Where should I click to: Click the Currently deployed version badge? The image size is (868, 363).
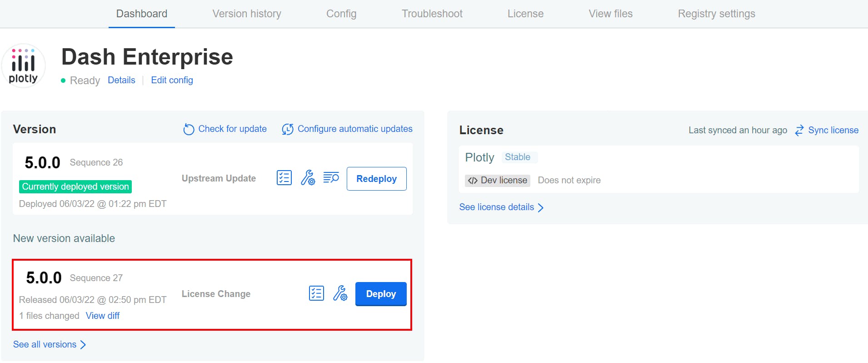pos(75,187)
